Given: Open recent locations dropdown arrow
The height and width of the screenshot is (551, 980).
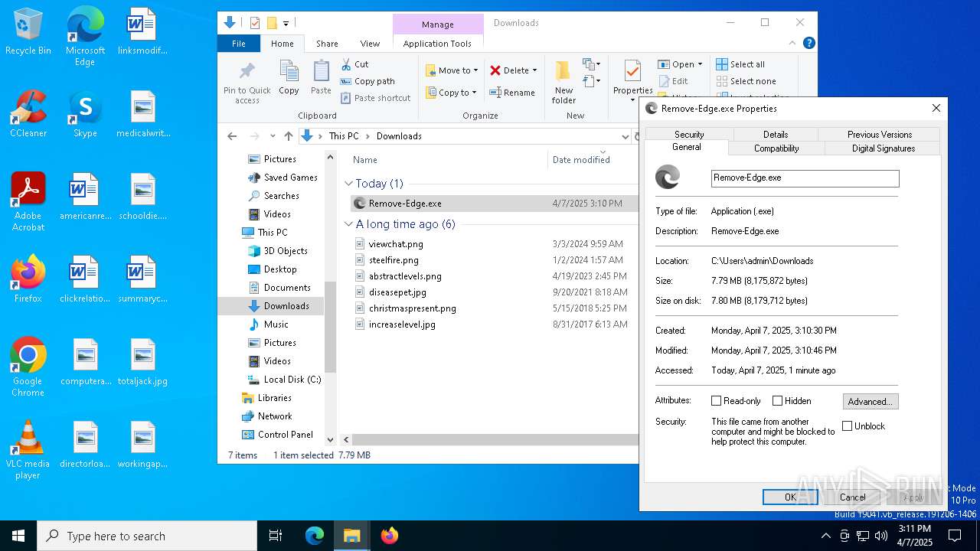Looking at the screenshot, I should (273, 136).
